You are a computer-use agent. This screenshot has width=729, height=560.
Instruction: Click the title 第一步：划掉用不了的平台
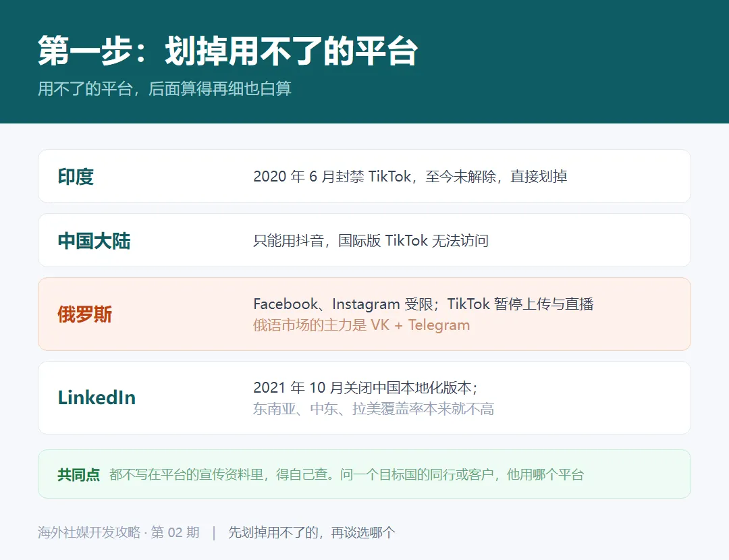[228, 51]
